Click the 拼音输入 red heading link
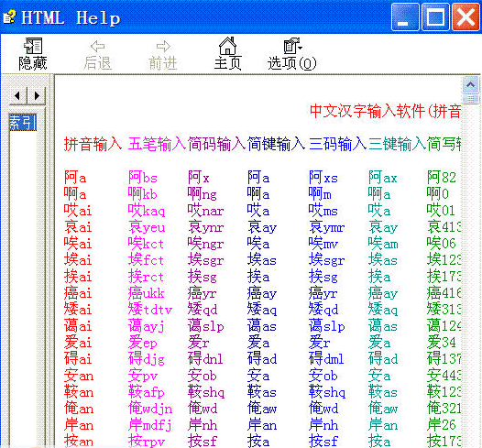 click(x=93, y=144)
